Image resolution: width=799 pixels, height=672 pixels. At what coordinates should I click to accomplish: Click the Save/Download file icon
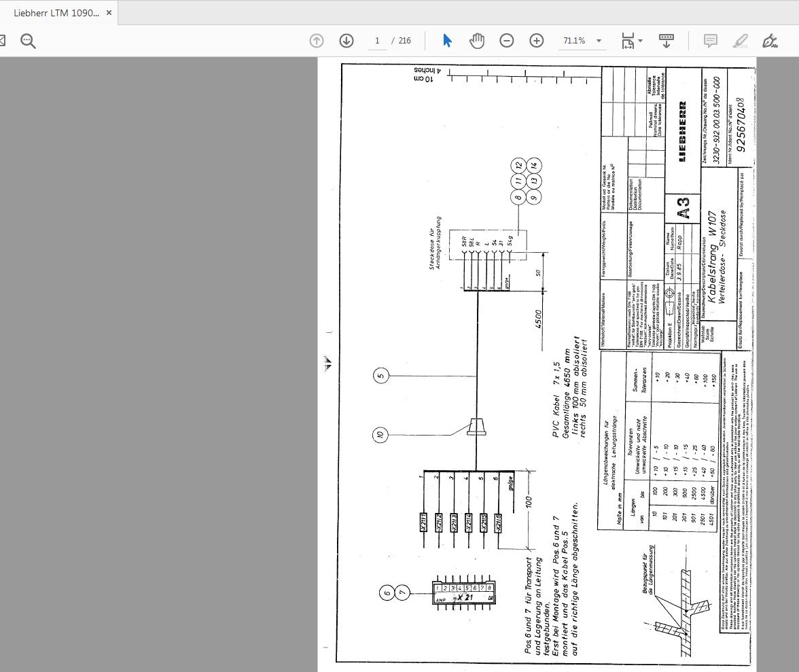(667, 41)
